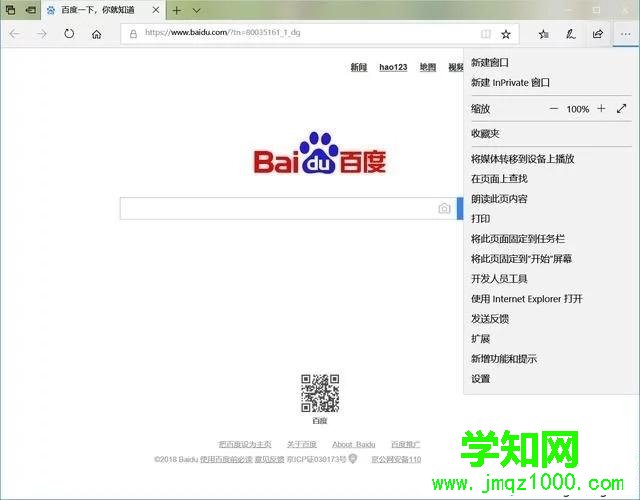Open the hao123 link
Image resolution: width=640 pixels, height=500 pixels.
click(x=393, y=67)
